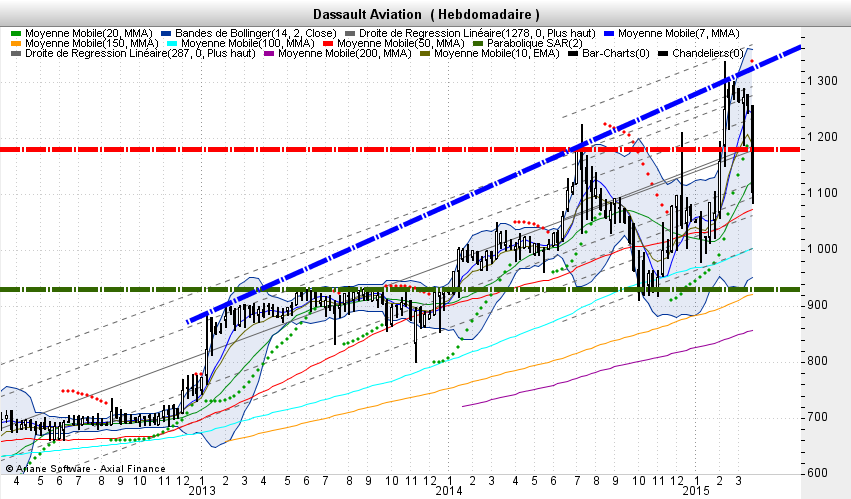Select the 'Bandes de Bollinger(14, 2, Close)' label
This screenshot has width=851, height=499.
[256, 34]
